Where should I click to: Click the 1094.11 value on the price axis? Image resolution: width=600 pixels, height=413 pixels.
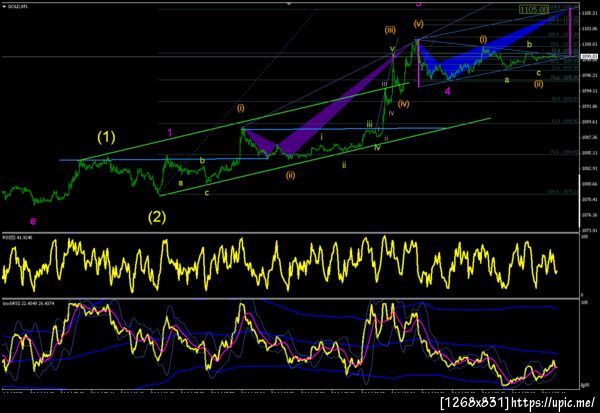[590, 91]
